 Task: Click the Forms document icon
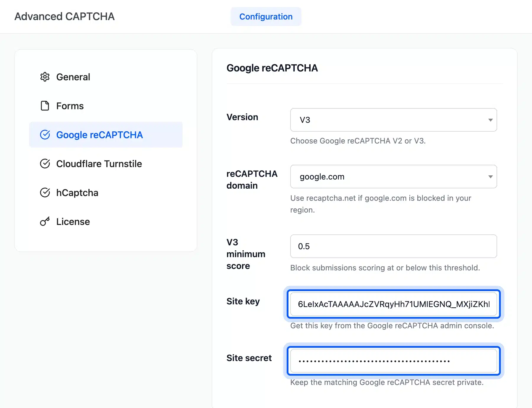[x=45, y=106]
